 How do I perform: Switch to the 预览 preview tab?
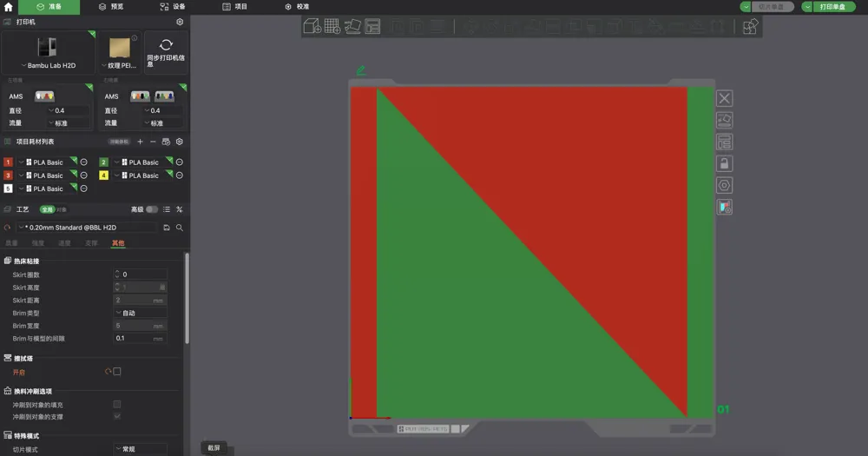[x=111, y=6]
